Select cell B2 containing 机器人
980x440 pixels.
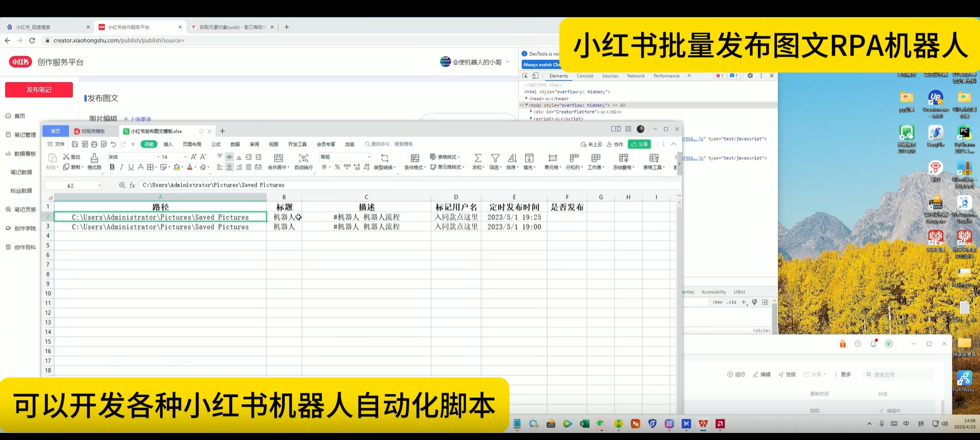click(284, 217)
